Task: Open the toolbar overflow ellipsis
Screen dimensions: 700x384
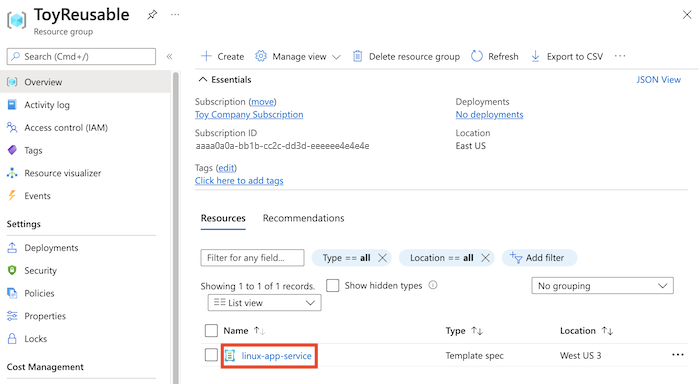Action: click(x=620, y=56)
